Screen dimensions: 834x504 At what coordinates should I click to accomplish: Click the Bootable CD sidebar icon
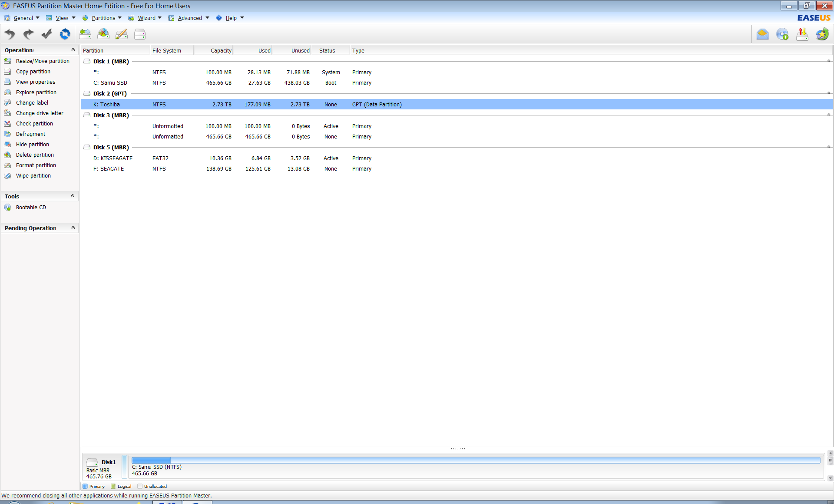click(x=7, y=207)
